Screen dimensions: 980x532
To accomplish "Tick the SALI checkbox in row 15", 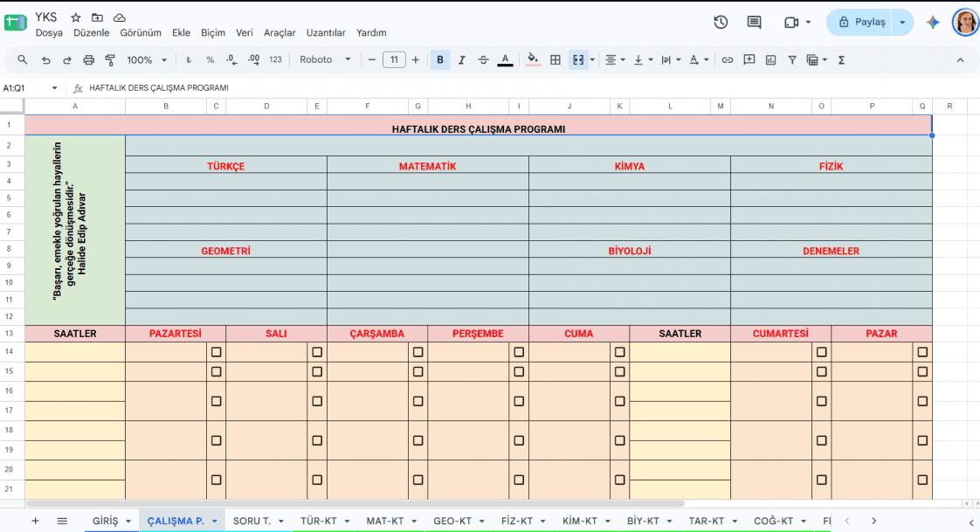I will [x=317, y=372].
